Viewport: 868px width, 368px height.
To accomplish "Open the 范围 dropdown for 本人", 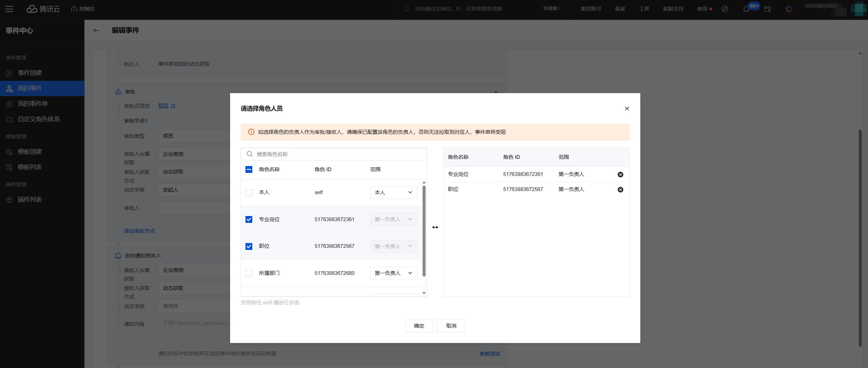I will tap(393, 193).
